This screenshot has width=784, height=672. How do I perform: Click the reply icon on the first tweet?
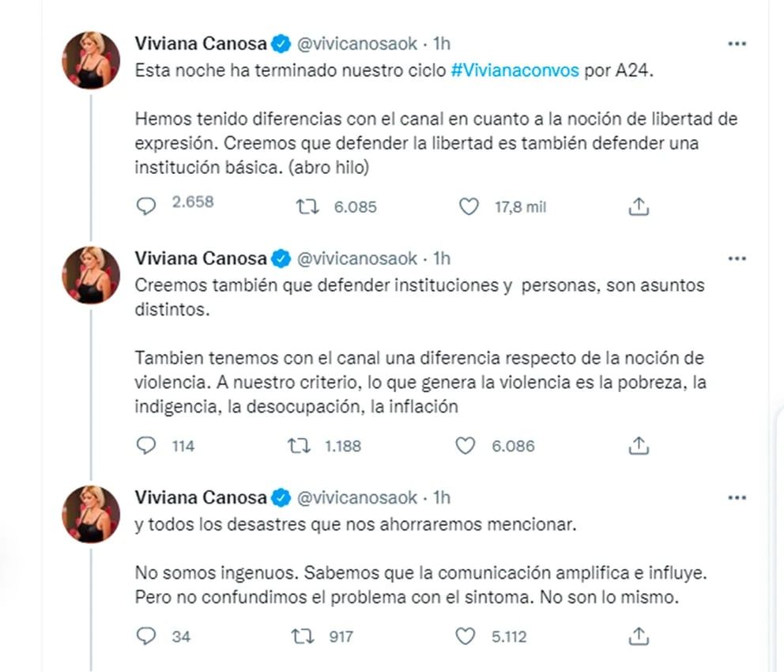point(146,206)
